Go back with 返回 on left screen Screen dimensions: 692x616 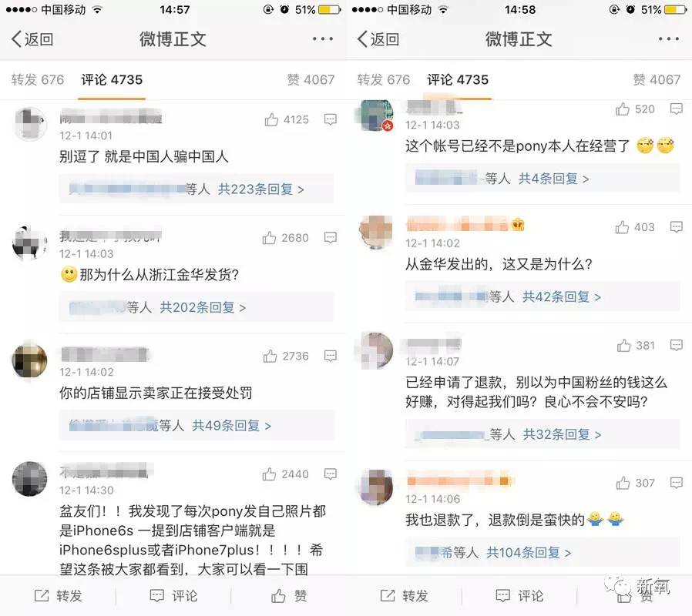click(32, 38)
